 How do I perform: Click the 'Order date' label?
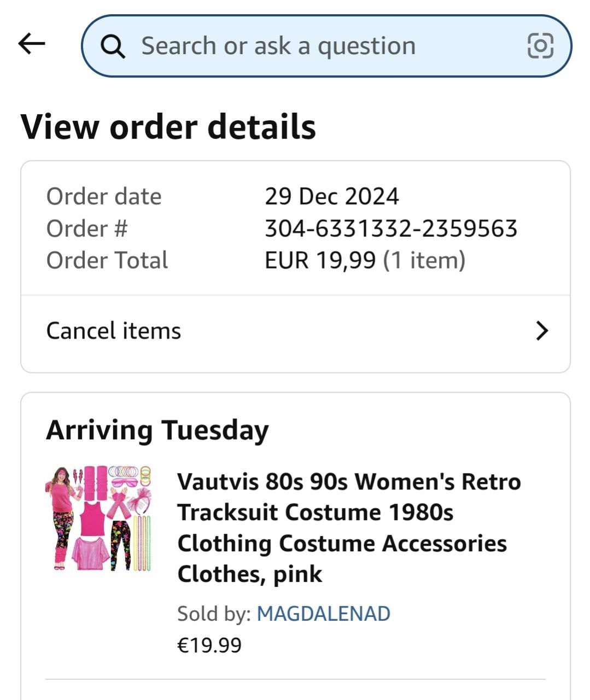[104, 197]
